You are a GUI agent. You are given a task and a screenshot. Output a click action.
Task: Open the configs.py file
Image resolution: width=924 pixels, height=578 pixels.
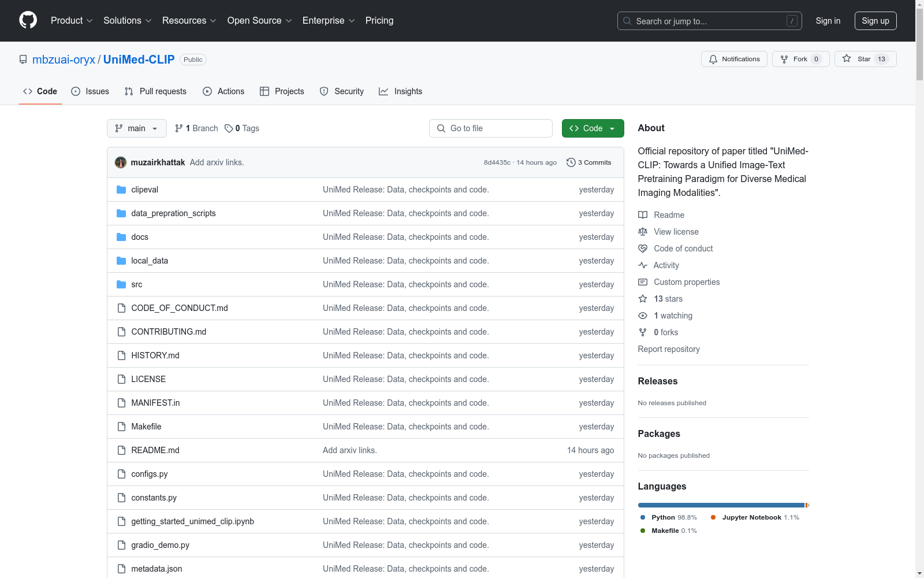click(x=149, y=474)
